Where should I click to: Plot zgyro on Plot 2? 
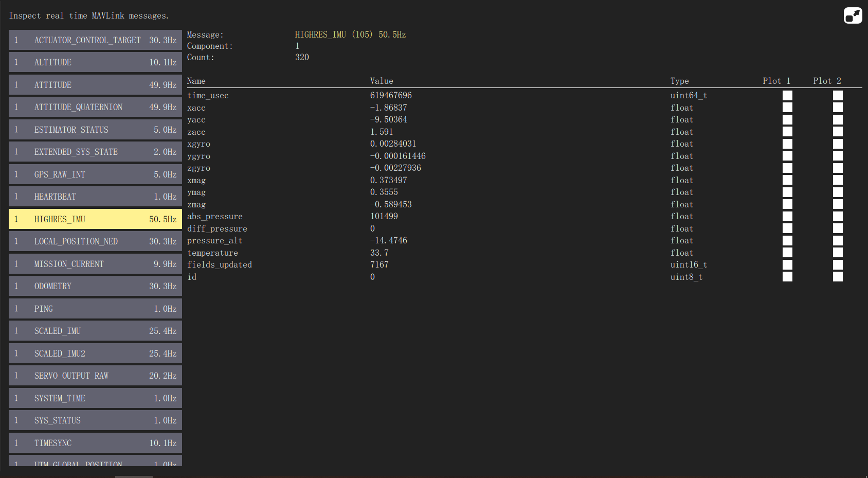pyautogui.click(x=838, y=167)
